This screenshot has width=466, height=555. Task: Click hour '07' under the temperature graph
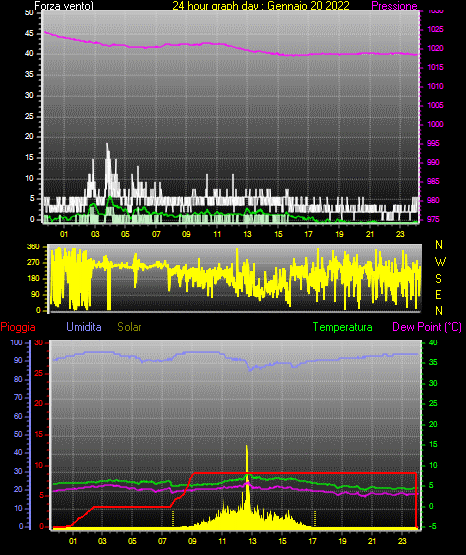tap(162, 541)
